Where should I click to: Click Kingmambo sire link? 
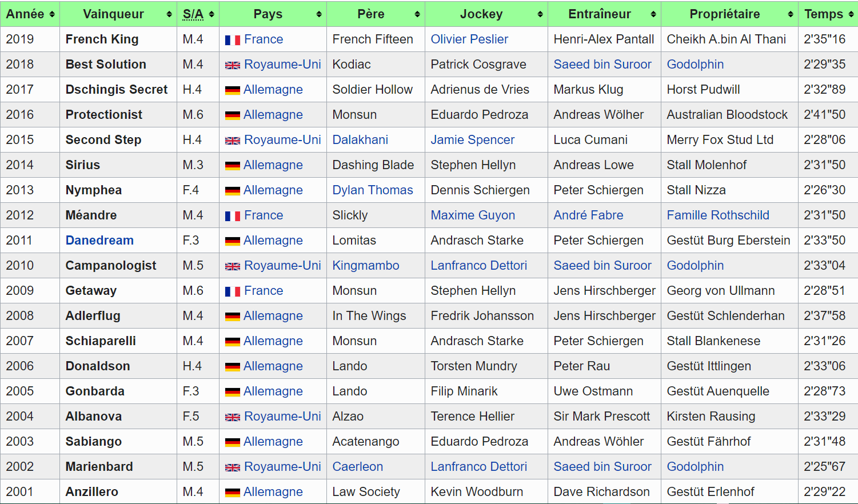366,266
